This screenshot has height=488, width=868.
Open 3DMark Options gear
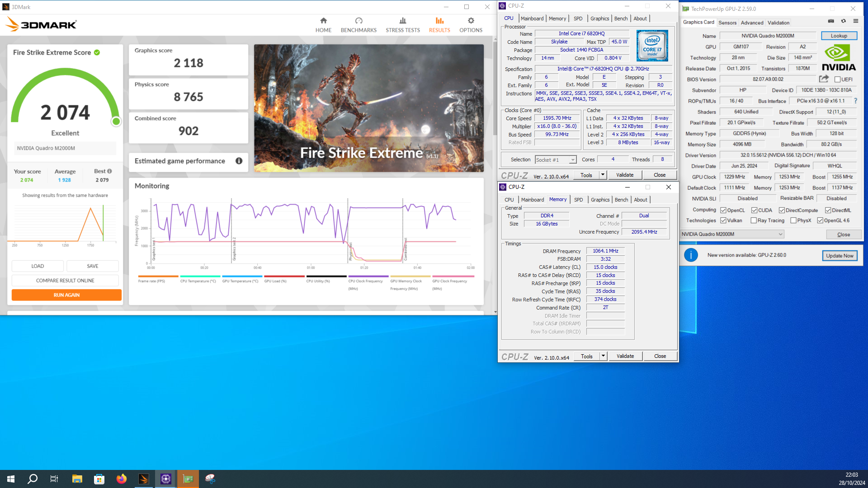(471, 25)
